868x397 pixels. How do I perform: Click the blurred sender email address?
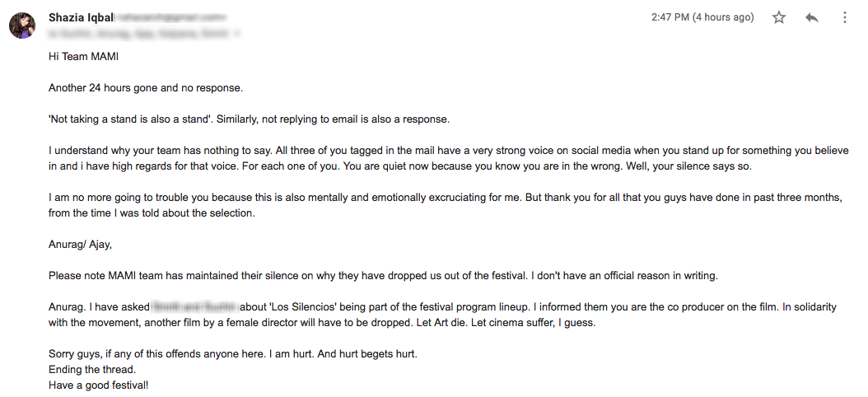[170, 18]
